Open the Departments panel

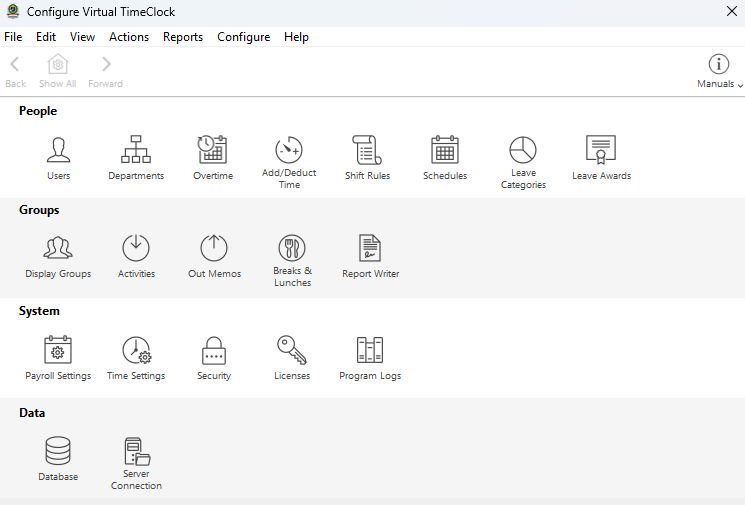(x=136, y=158)
